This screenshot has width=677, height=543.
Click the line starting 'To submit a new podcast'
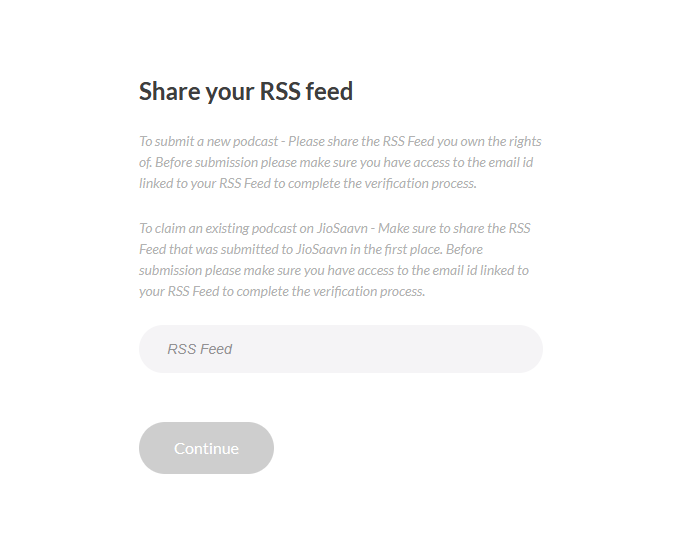click(340, 142)
